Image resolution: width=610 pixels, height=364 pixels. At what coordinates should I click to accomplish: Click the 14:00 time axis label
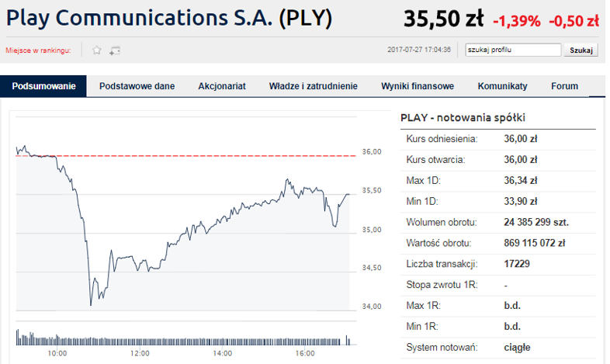tap(222, 353)
